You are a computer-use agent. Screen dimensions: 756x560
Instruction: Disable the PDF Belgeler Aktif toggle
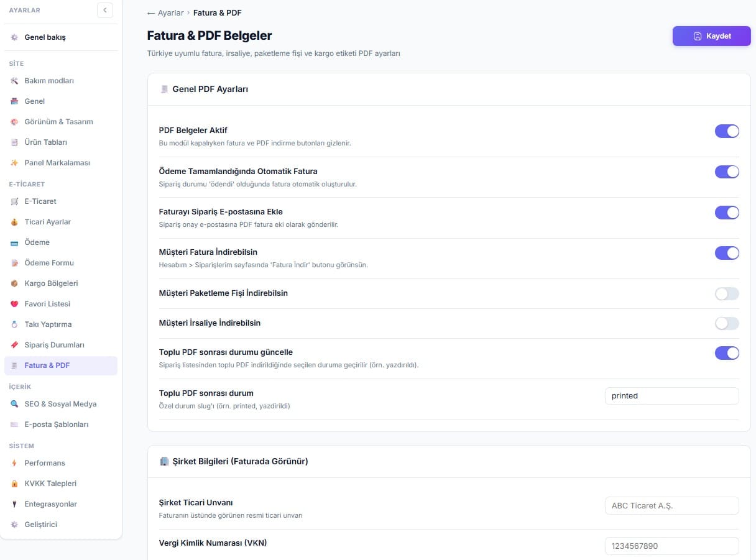click(x=727, y=131)
